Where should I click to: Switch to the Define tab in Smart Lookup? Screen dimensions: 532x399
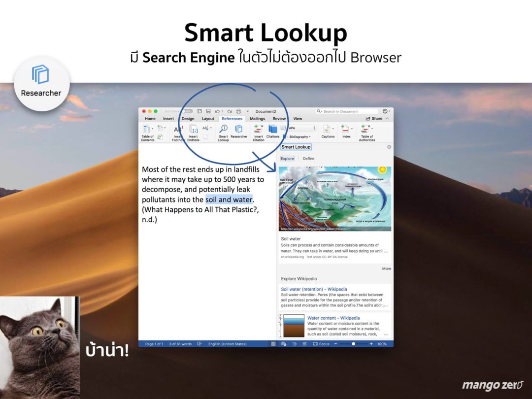[x=308, y=159]
